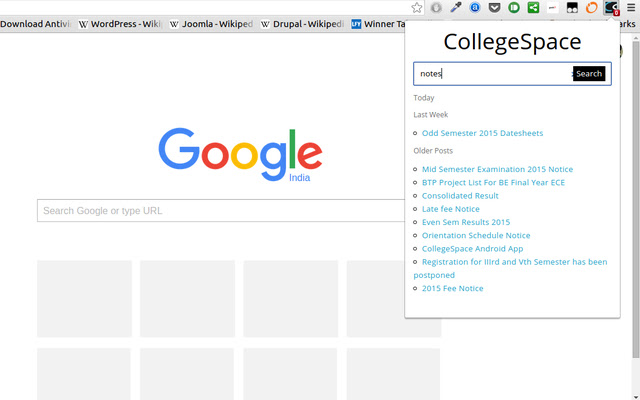The height and width of the screenshot is (400, 640).
Task: Open the Consolidated Result link
Action: click(460, 196)
